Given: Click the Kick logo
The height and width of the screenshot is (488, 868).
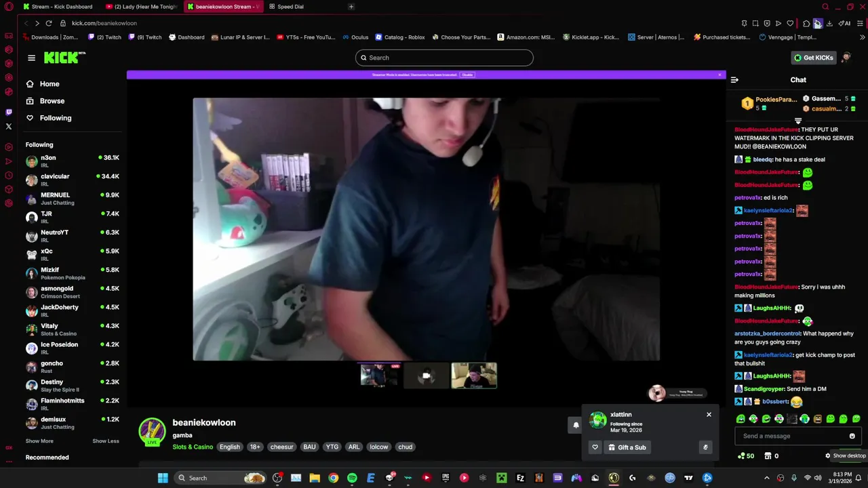Looking at the screenshot, I should click(x=64, y=58).
